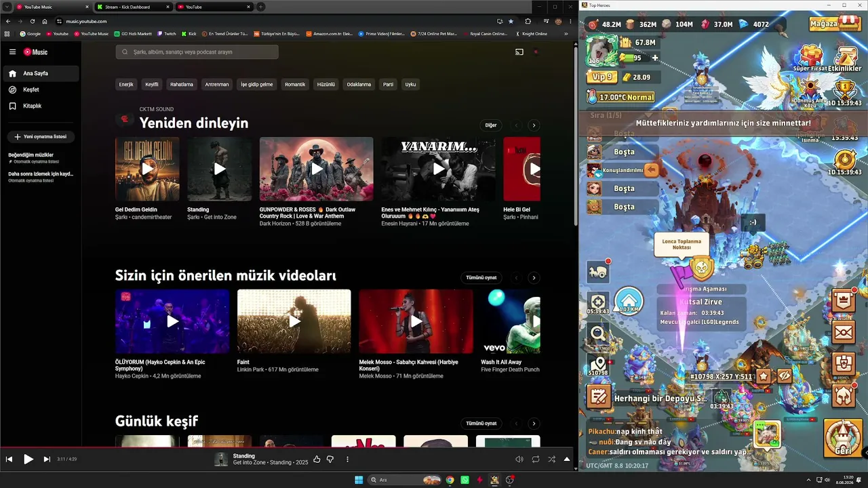Mute the player volume
868x488 pixels.
click(x=519, y=460)
